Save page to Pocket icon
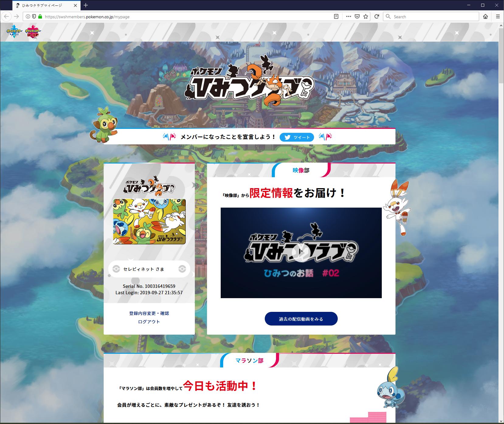The image size is (504, 424). pyautogui.click(x=357, y=17)
